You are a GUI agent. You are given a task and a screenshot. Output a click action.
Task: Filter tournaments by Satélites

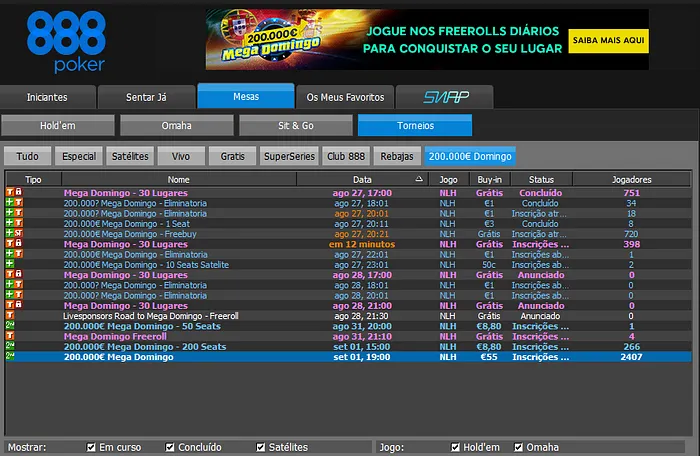[130, 156]
